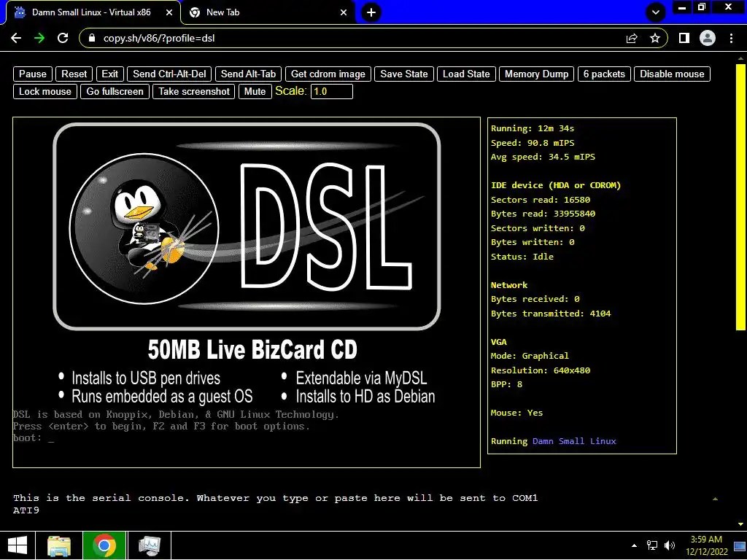Click the Pause emulator button

click(32, 74)
